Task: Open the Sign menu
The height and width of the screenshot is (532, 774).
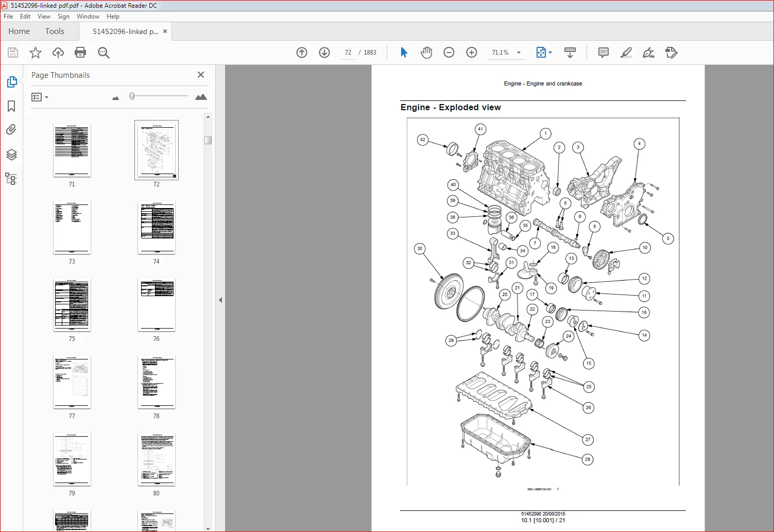Action: point(63,16)
